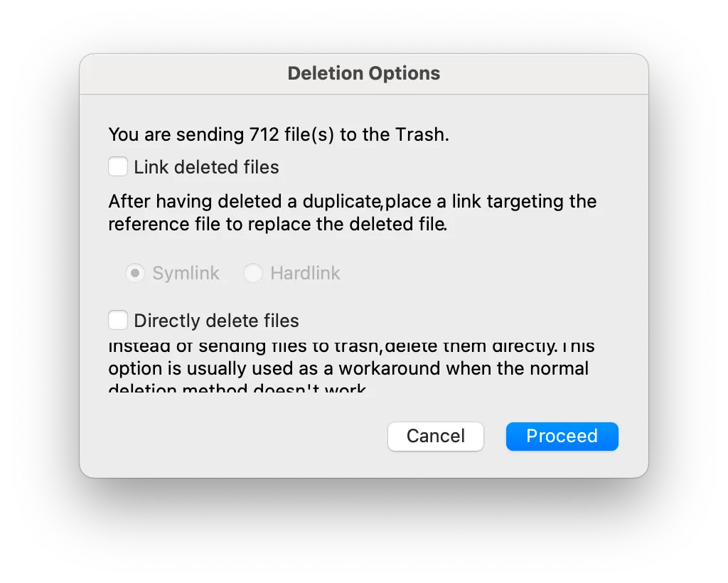Abort the deletion with Cancel

pos(435,436)
